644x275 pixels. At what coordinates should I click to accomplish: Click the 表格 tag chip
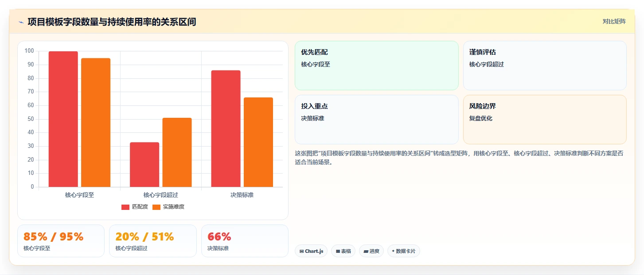[x=343, y=251]
